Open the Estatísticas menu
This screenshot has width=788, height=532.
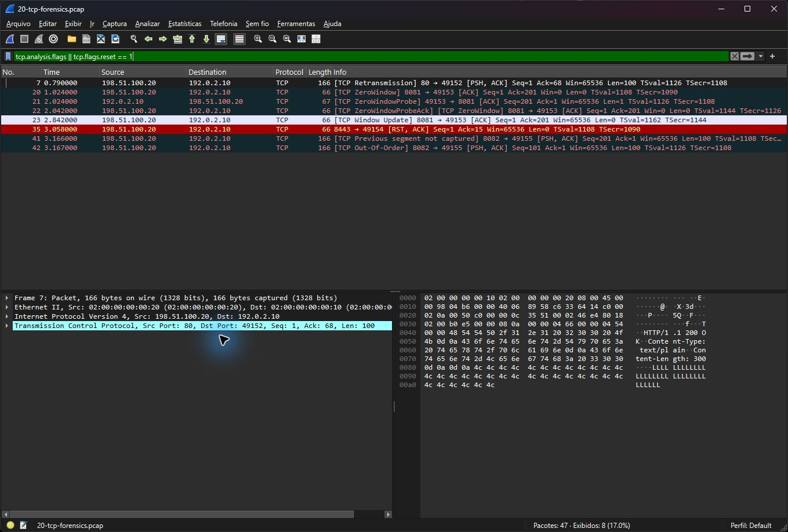click(185, 24)
